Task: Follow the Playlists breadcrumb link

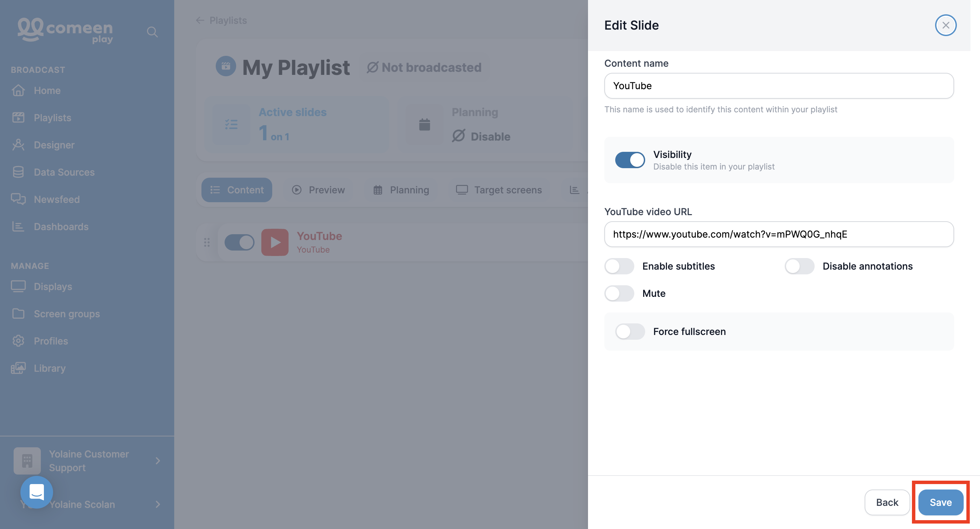Action: click(228, 20)
